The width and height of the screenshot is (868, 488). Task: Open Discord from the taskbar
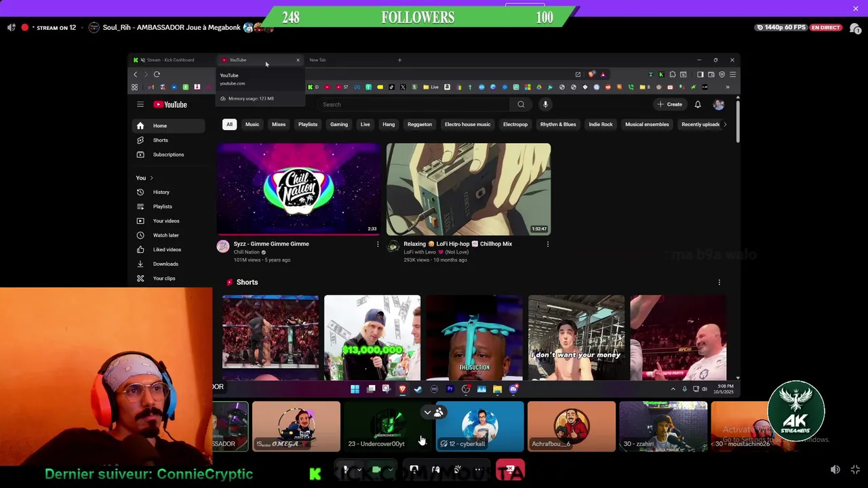click(x=513, y=389)
